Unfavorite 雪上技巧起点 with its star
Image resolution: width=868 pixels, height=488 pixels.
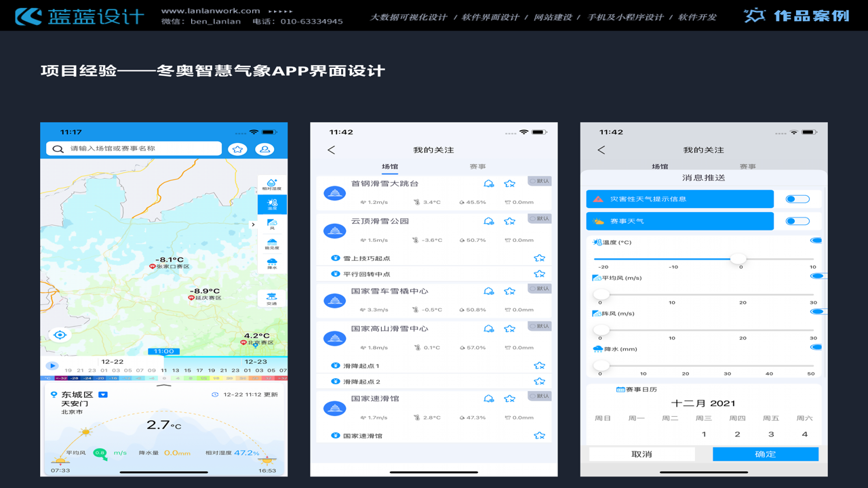pos(539,258)
